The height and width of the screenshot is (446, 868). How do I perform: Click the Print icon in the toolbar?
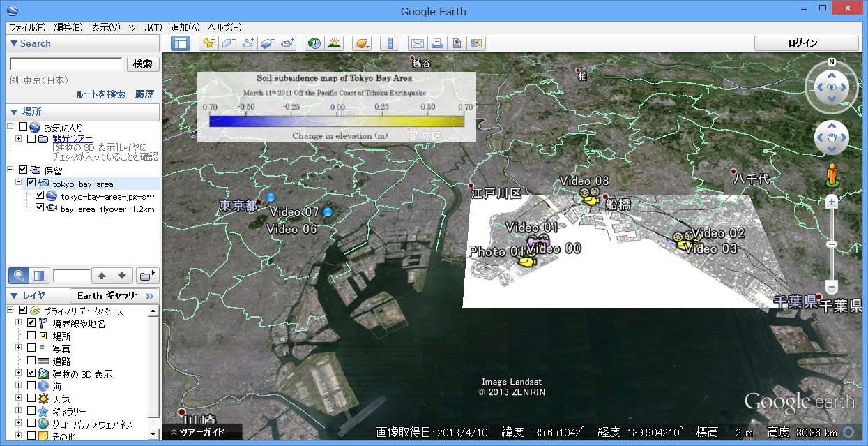436,43
